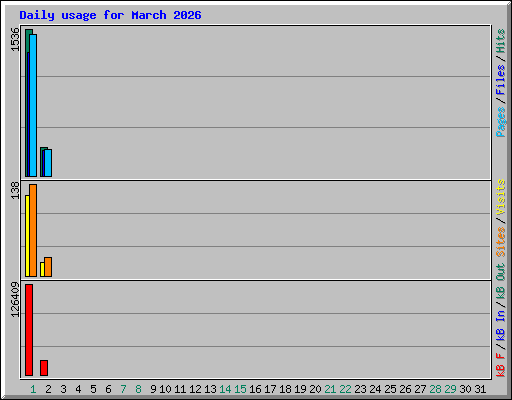
Task: Click the Files legend label
Action: click(500, 80)
